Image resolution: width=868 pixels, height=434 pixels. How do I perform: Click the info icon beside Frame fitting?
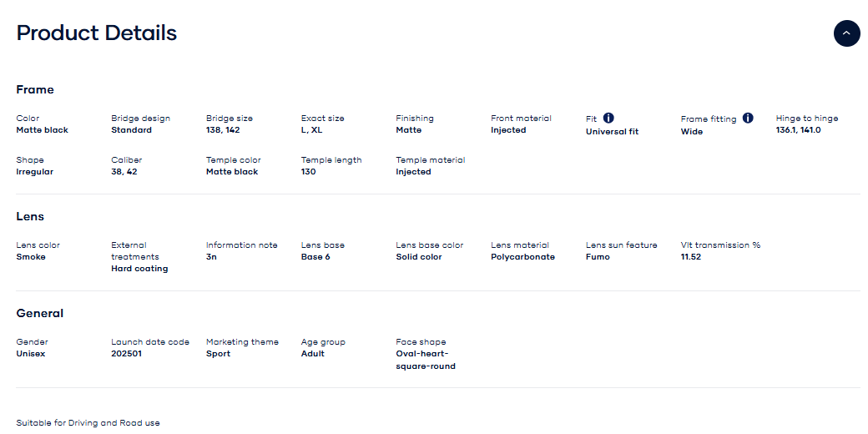[748, 119]
